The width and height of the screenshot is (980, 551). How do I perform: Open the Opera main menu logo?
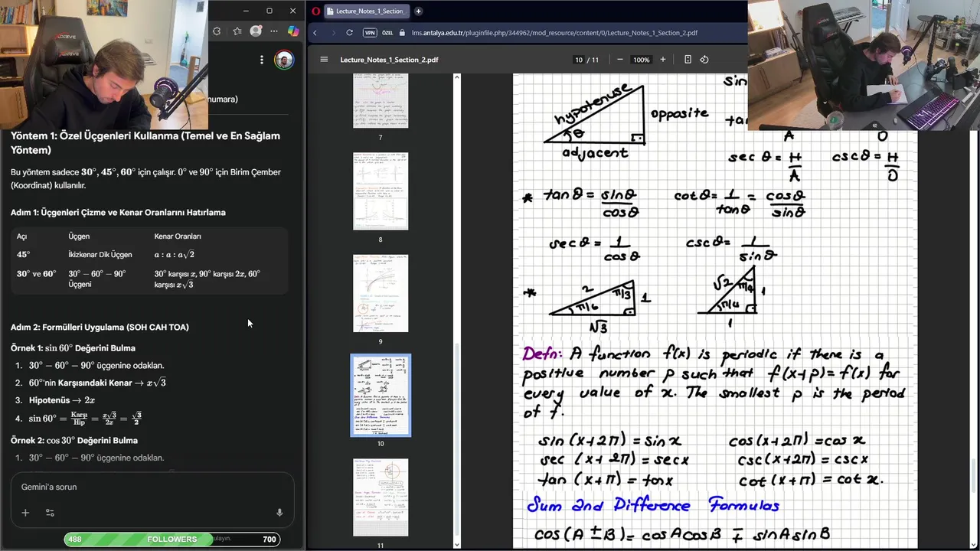pos(316,11)
